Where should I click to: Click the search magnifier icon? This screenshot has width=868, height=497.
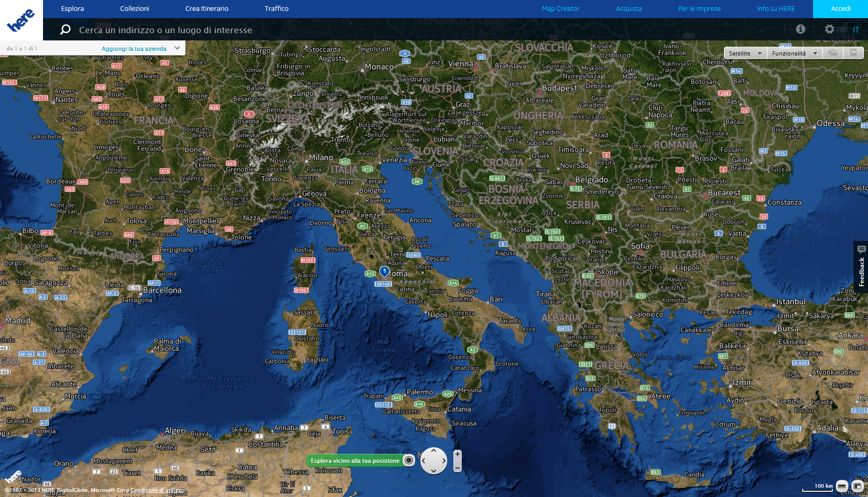click(65, 30)
